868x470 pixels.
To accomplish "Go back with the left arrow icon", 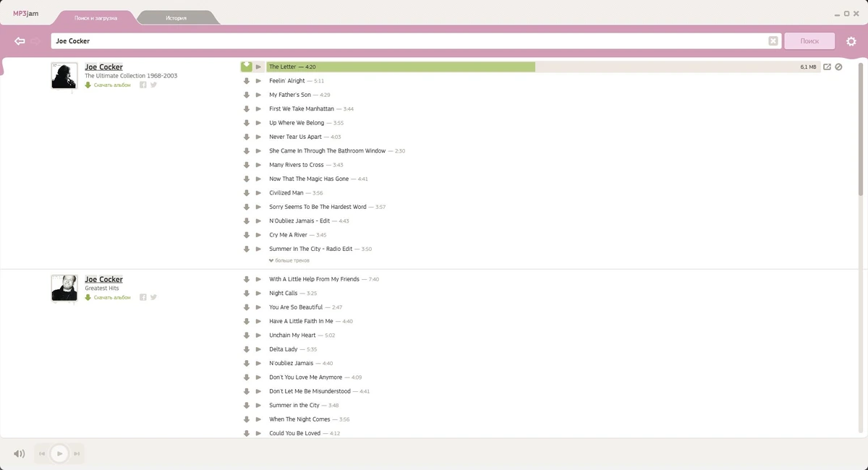I will coord(20,41).
